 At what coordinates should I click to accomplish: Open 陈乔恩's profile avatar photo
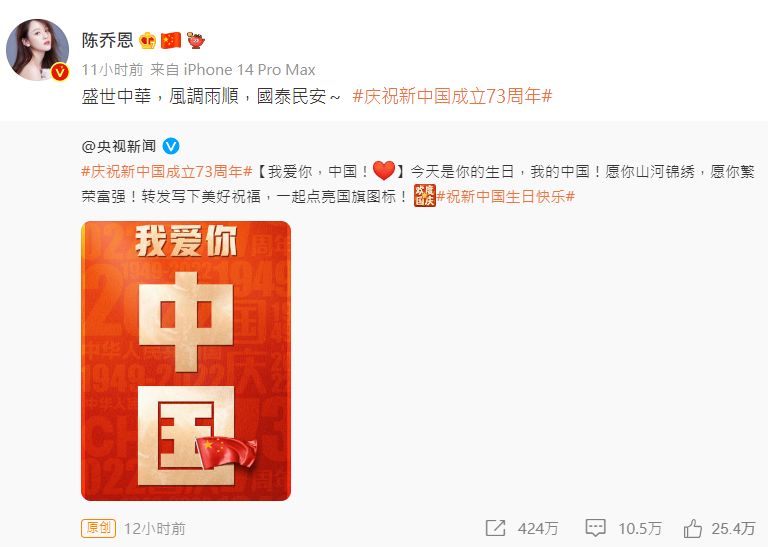click(x=37, y=49)
